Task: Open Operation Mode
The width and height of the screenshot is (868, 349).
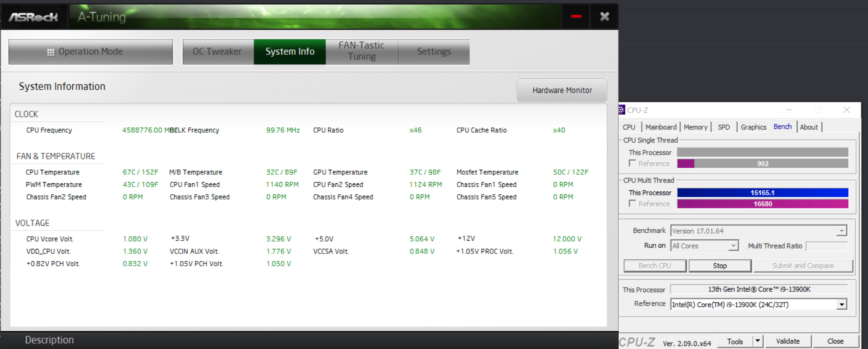Action: point(91,52)
